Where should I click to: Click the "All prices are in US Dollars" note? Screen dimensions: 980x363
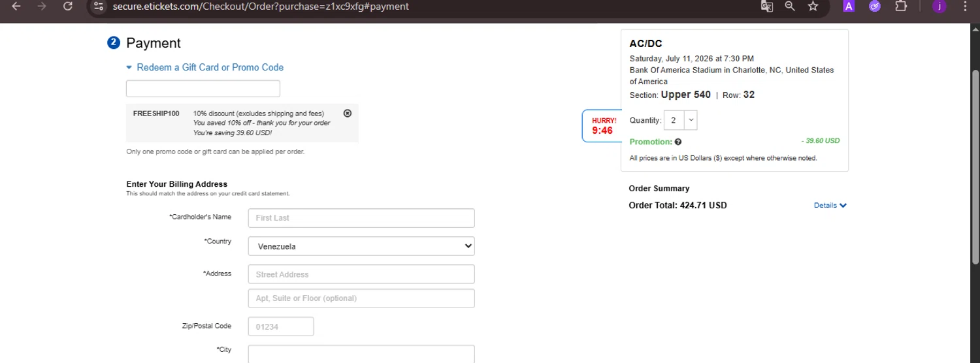pos(723,158)
